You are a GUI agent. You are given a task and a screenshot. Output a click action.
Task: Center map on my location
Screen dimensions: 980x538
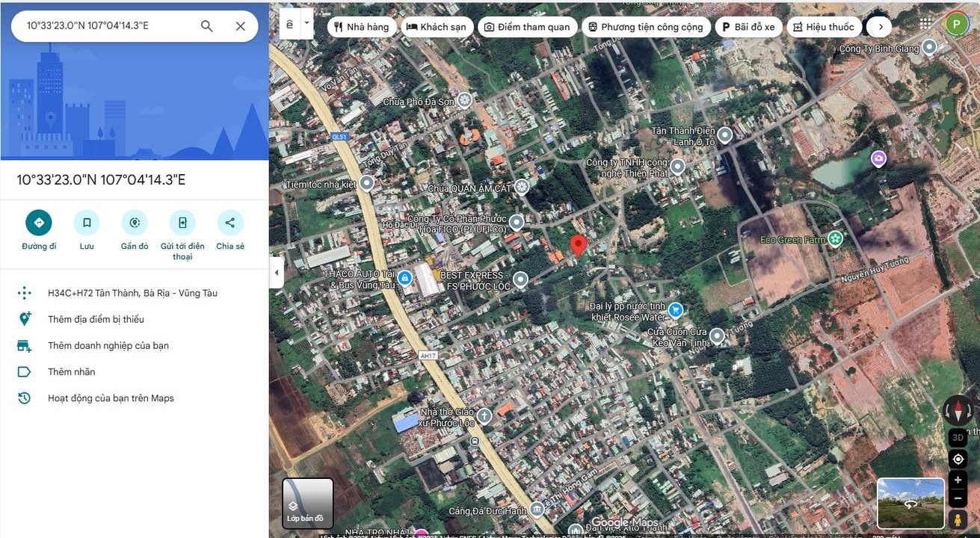click(958, 459)
